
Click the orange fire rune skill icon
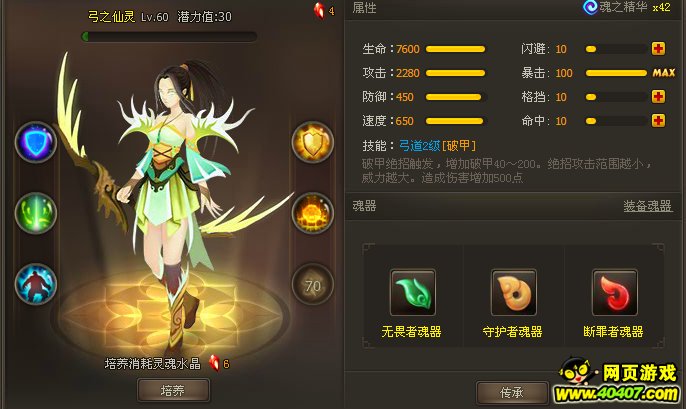point(312,213)
